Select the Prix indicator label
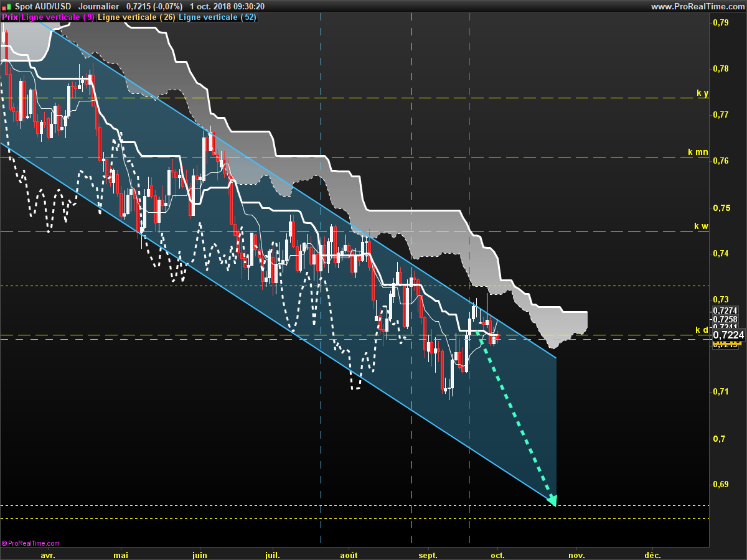Image resolution: width=747 pixels, height=560 pixels. coord(10,17)
